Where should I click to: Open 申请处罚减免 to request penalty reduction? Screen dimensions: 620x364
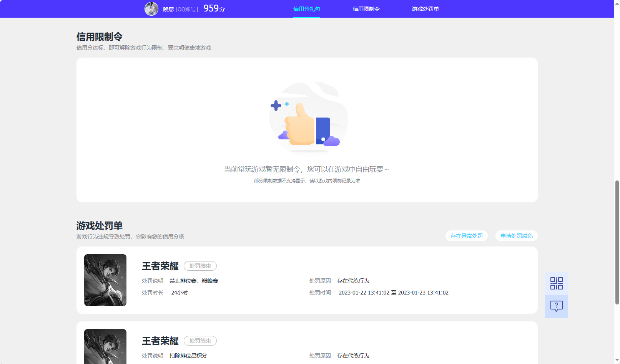pos(516,236)
